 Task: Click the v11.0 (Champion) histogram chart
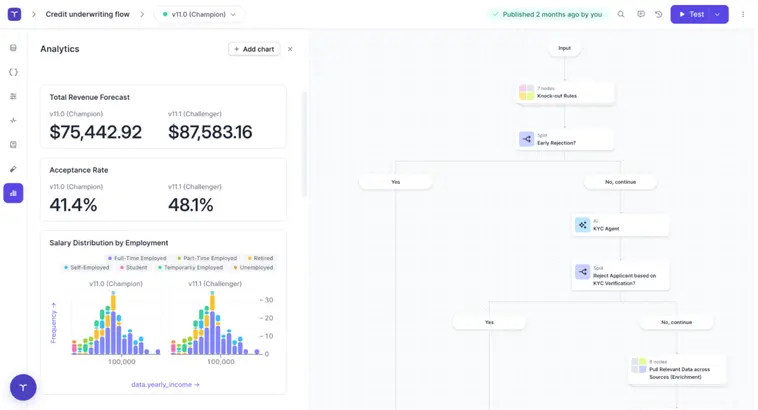(x=116, y=323)
